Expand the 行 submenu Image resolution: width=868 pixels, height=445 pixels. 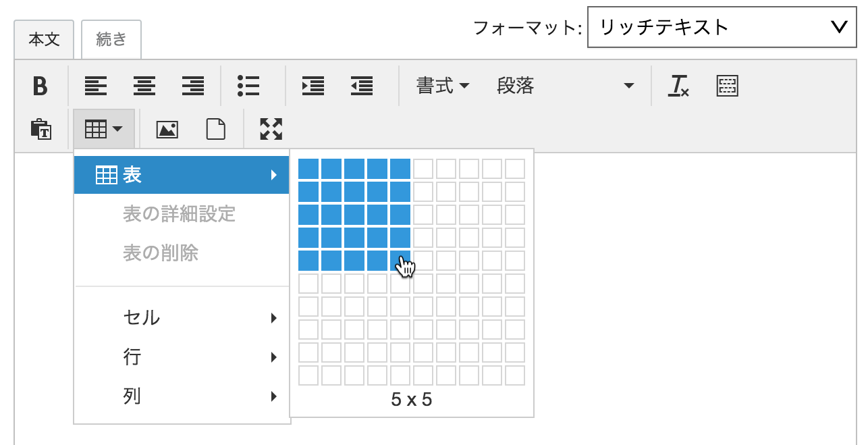point(182,357)
